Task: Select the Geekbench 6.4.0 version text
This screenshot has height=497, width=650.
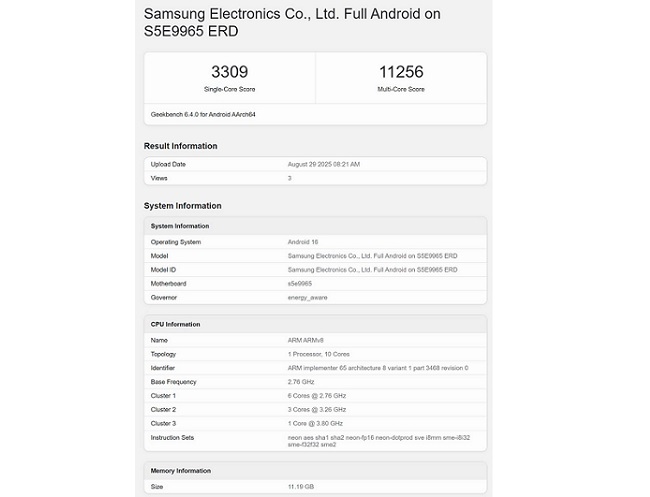Action: pos(196,114)
